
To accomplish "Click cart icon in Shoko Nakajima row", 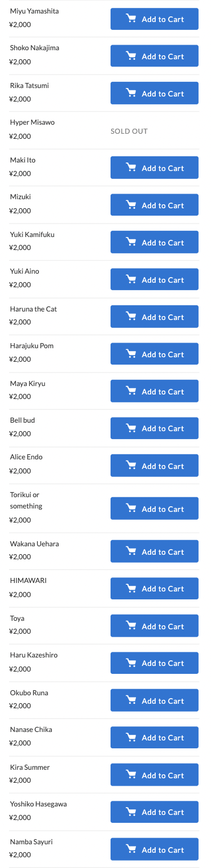I will (x=131, y=56).
